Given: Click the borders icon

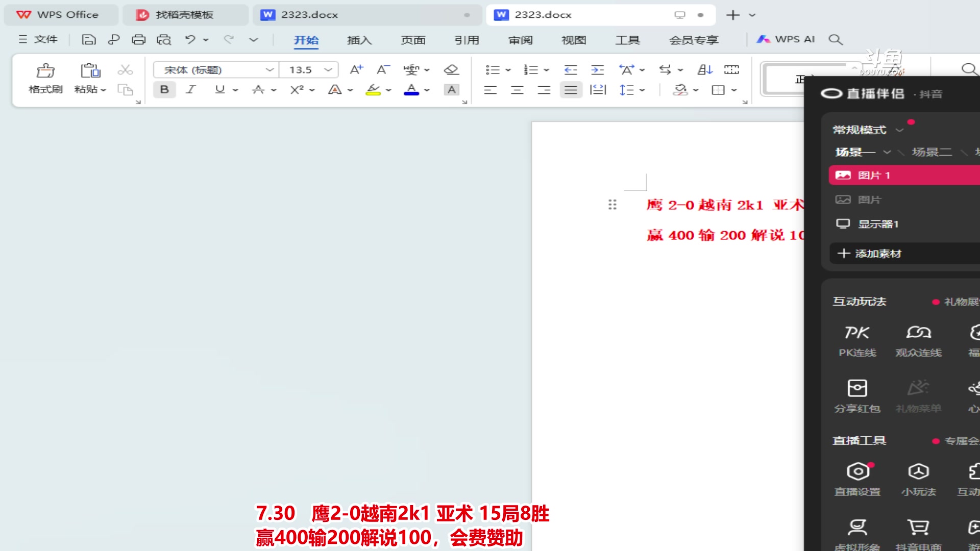Looking at the screenshot, I should [718, 90].
